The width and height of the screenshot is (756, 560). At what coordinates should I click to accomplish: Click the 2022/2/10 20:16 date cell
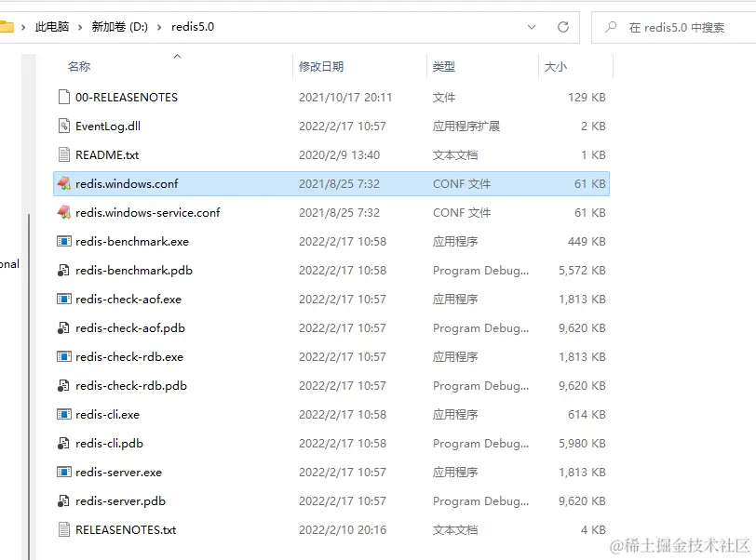(x=343, y=530)
